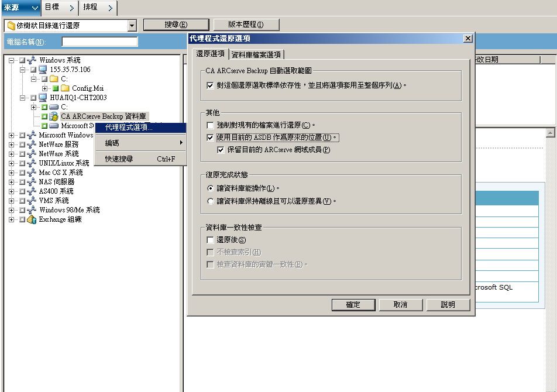Enable 強制對現有的檔案進行還原 checkbox
This screenshot has width=557, height=392.
click(x=210, y=125)
